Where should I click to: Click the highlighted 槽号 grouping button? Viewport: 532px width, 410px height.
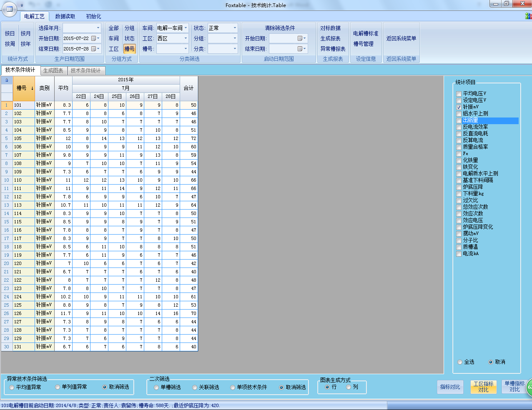[130, 49]
